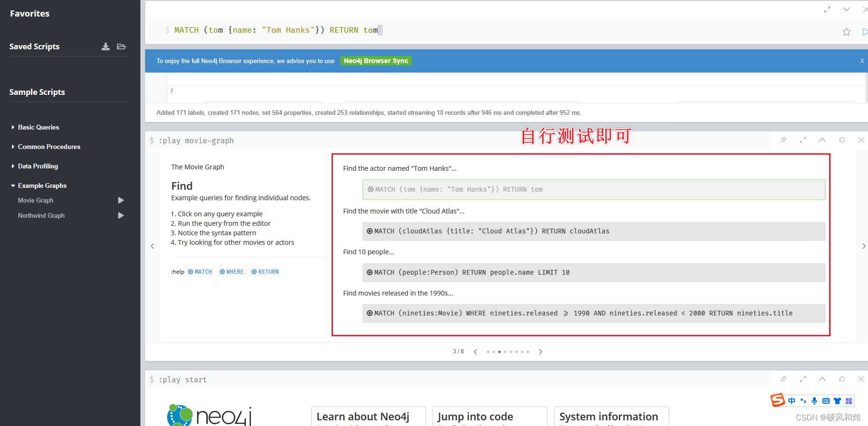Rerun the movie-graph frame
Screen dimensions: 868x426
click(x=842, y=140)
